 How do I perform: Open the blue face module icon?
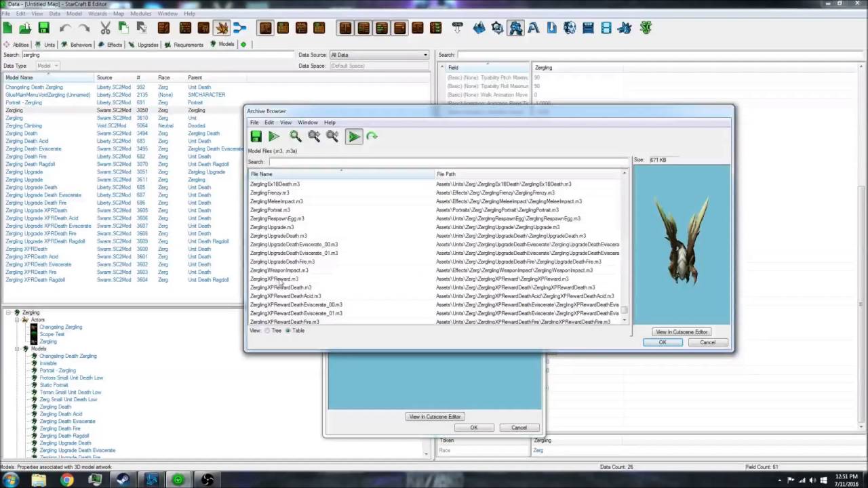[570, 28]
